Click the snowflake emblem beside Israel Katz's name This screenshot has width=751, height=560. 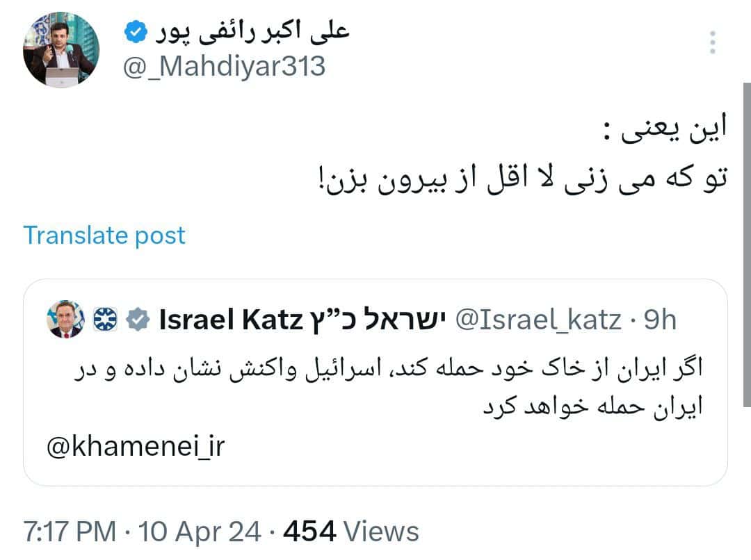(106, 320)
